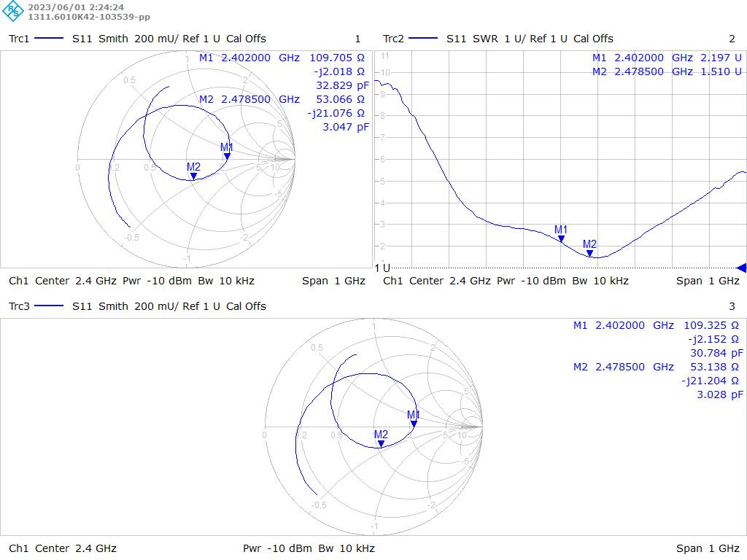Viewport: 747px width, 560px height.
Task: Click 'Center 2.4 GHz' under SWR diagram
Action: (450, 281)
